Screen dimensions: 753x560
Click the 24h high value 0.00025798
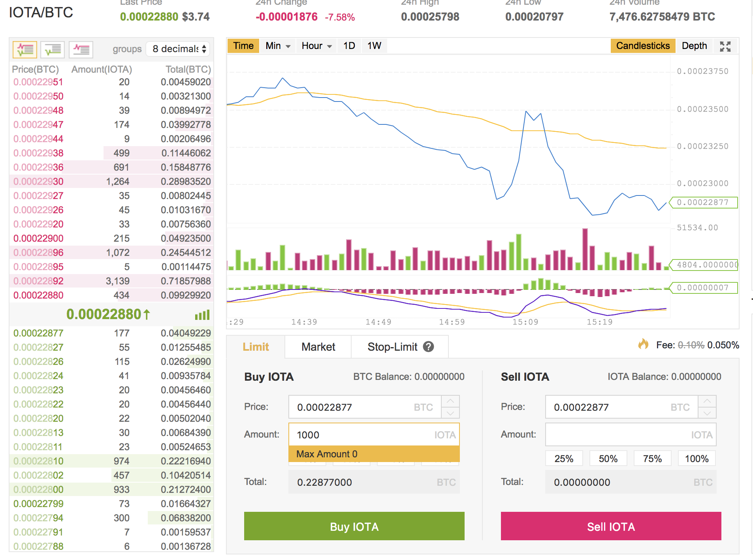[x=430, y=17]
